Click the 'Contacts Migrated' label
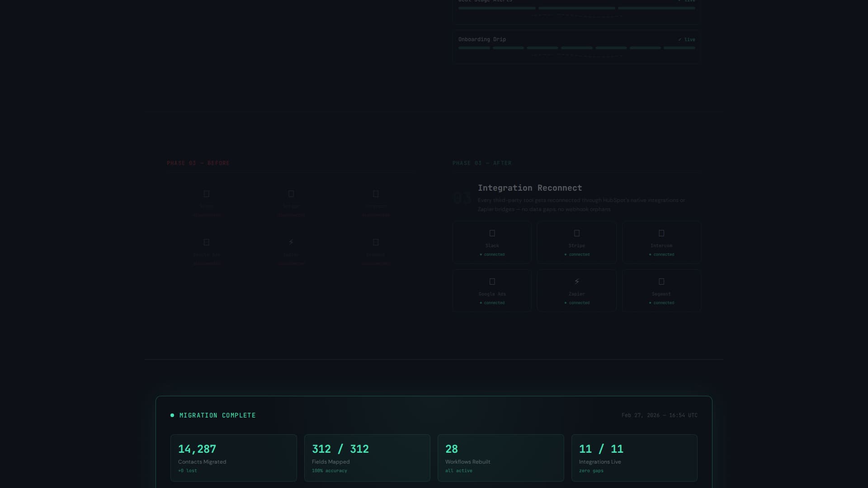The image size is (868, 488). coord(202,462)
